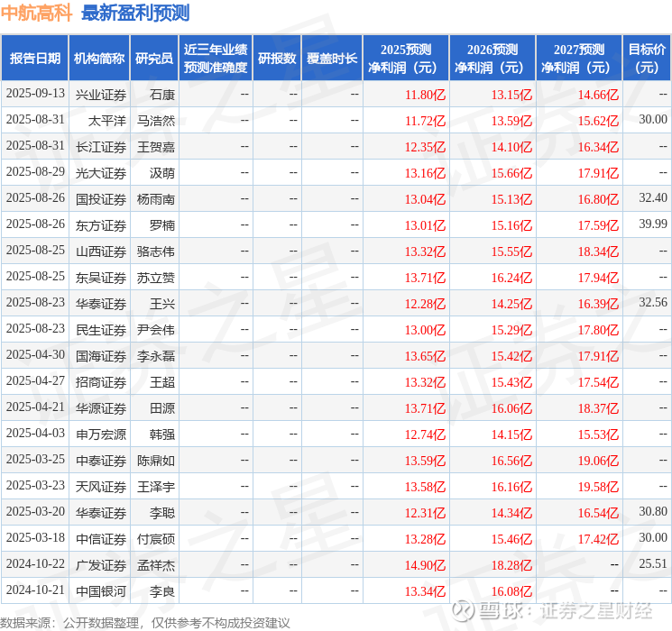Click the 数据来源 disclaimer text
The width and height of the screenshot is (672, 631).
point(145,622)
